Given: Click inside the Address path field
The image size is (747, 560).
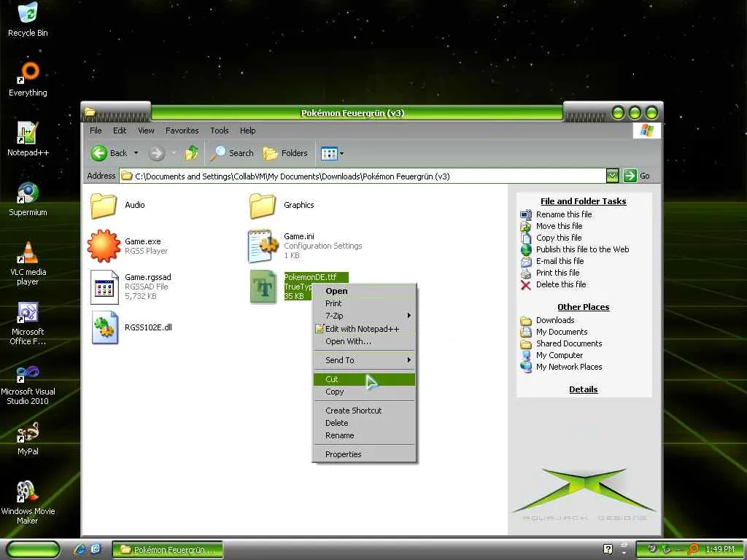Looking at the screenshot, I should click(362, 176).
